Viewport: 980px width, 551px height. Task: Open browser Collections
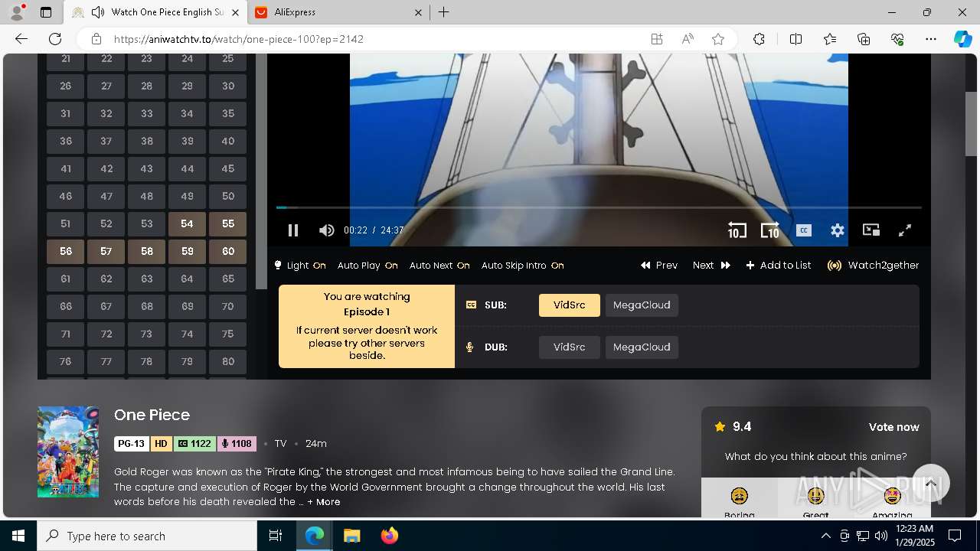tap(864, 39)
